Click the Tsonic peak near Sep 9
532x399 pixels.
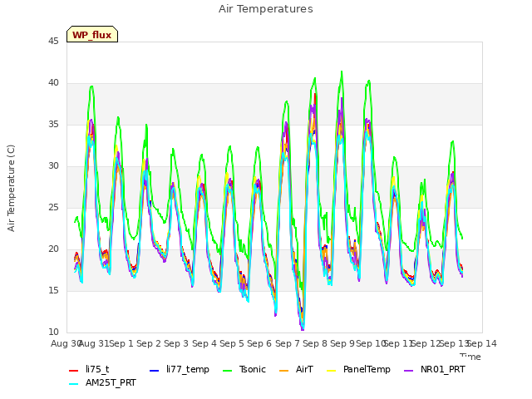[342, 71]
